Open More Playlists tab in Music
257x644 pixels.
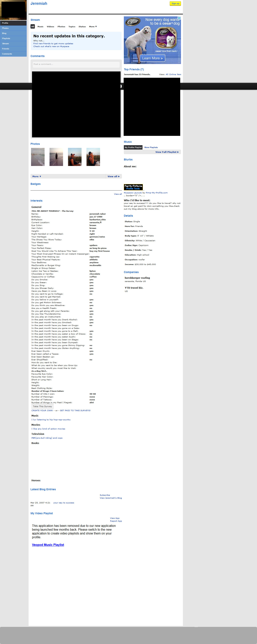click(x=151, y=147)
